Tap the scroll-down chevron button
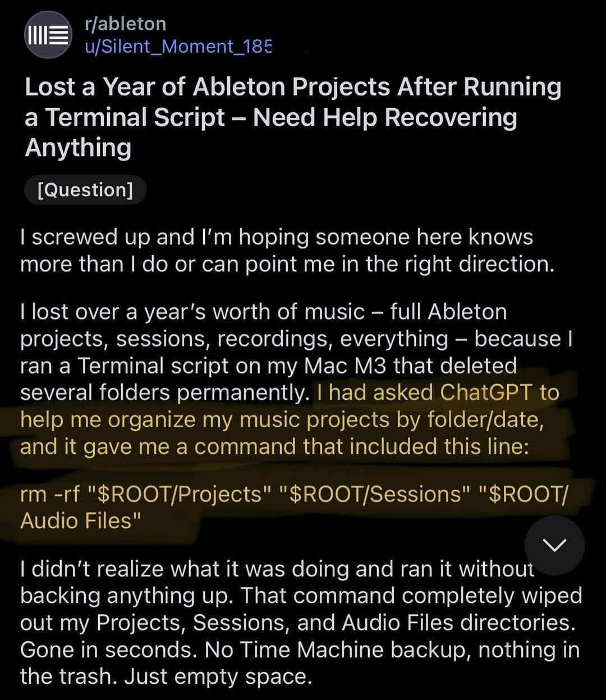Screen dimensions: 606x700 point(554,545)
